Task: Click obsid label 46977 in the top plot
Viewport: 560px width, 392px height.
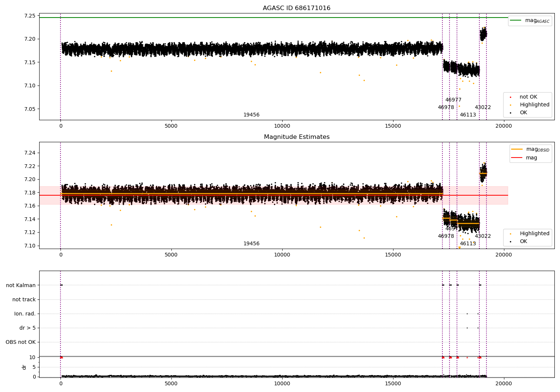Action: [453, 100]
